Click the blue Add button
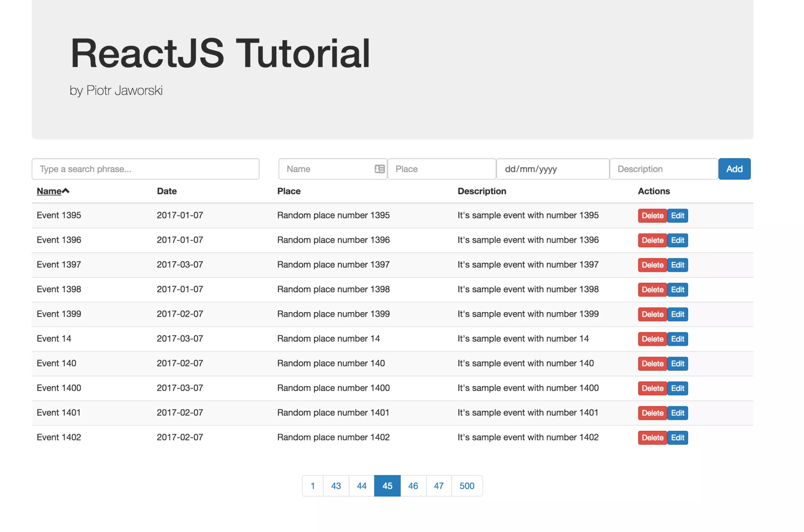The image size is (804, 532). pos(734,169)
